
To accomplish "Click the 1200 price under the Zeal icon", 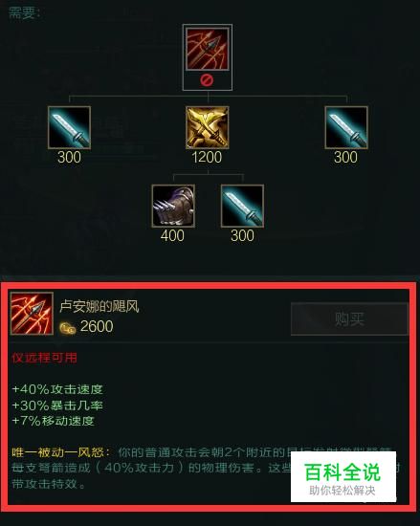I will pyautogui.click(x=207, y=158).
